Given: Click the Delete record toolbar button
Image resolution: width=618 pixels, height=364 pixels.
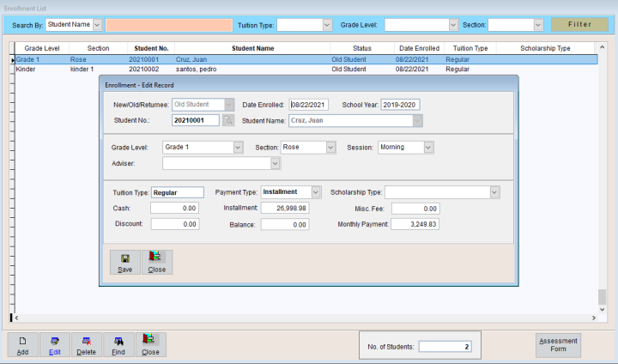Looking at the screenshot, I should 86,345.
